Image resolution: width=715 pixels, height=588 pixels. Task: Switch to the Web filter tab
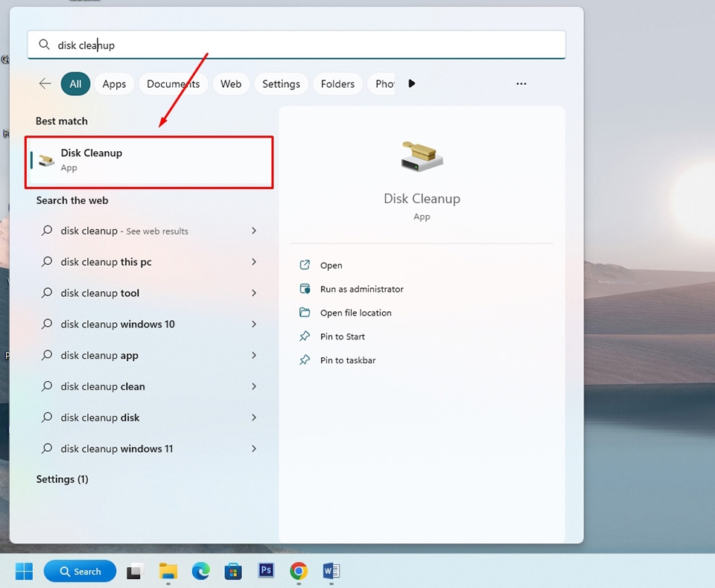tap(231, 84)
